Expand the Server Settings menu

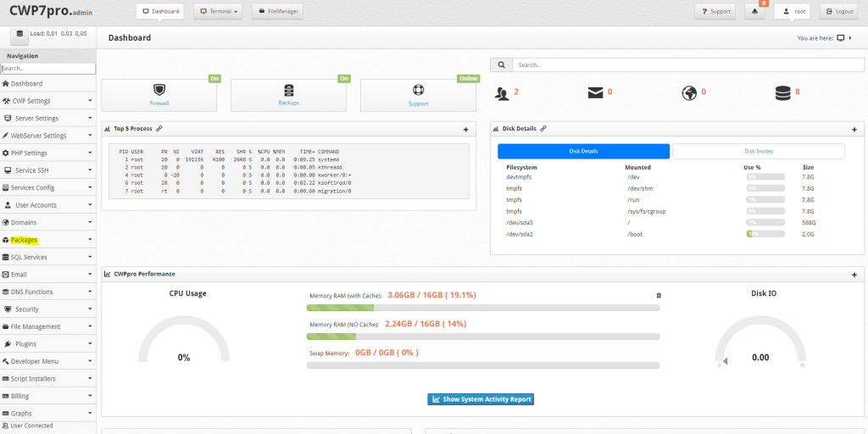(47, 119)
